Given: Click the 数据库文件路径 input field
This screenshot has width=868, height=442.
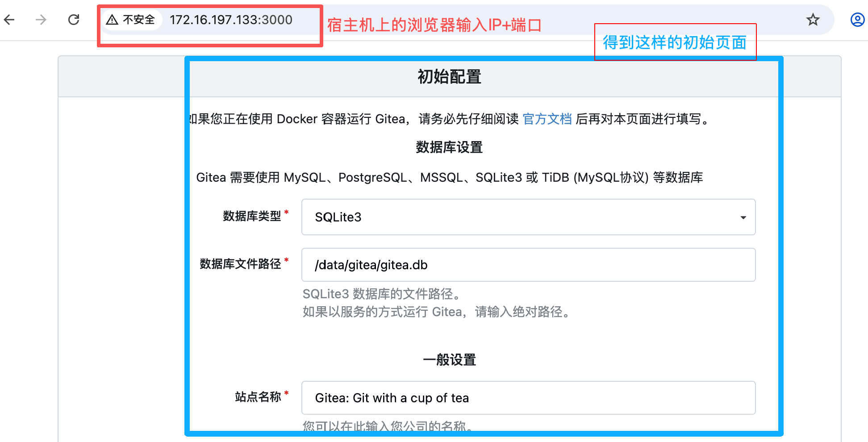Looking at the screenshot, I should pos(528,265).
